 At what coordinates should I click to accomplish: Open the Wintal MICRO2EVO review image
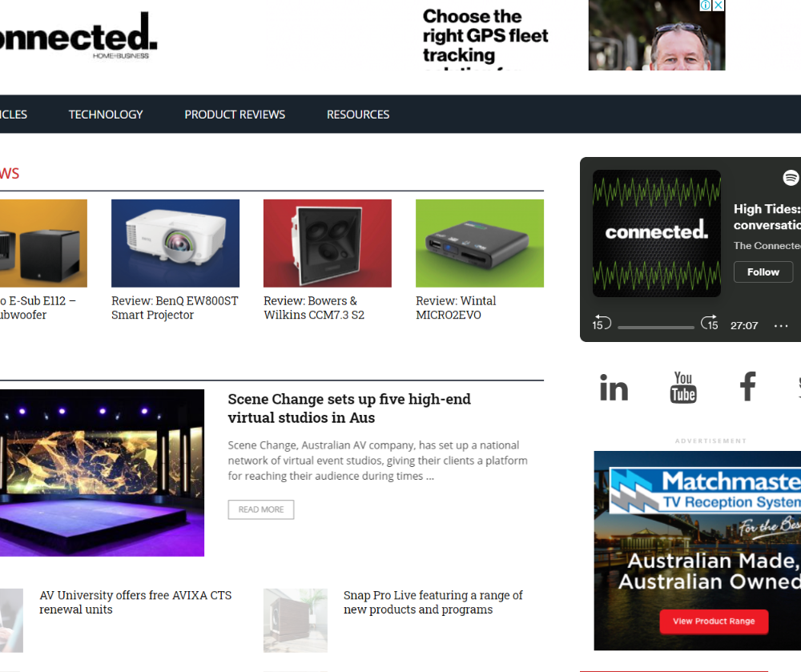[x=480, y=243]
